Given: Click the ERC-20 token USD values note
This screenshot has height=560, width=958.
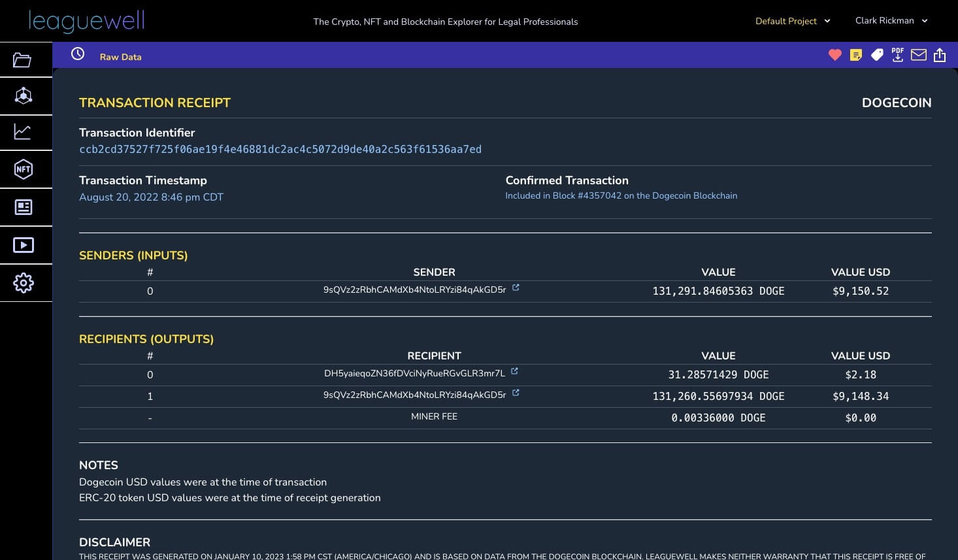Looking at the screenshot, I should click(229, 498).
